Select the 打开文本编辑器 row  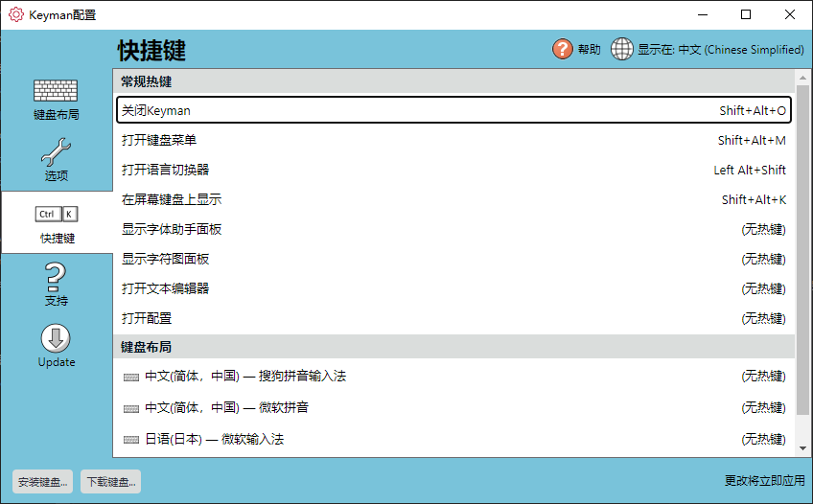[x=453, y=288]
